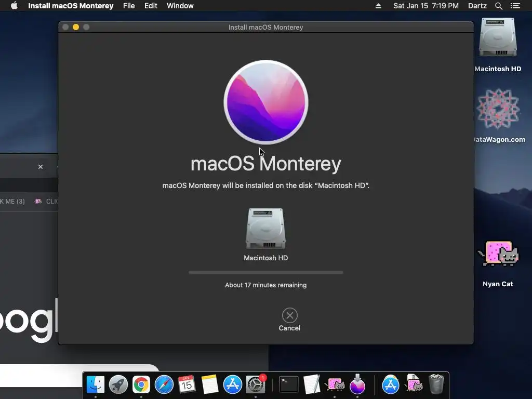This screenshot has width=532, height=399.
Task: Open Nyan Cat app beside TextEdit in Dock
Action: 335,384
